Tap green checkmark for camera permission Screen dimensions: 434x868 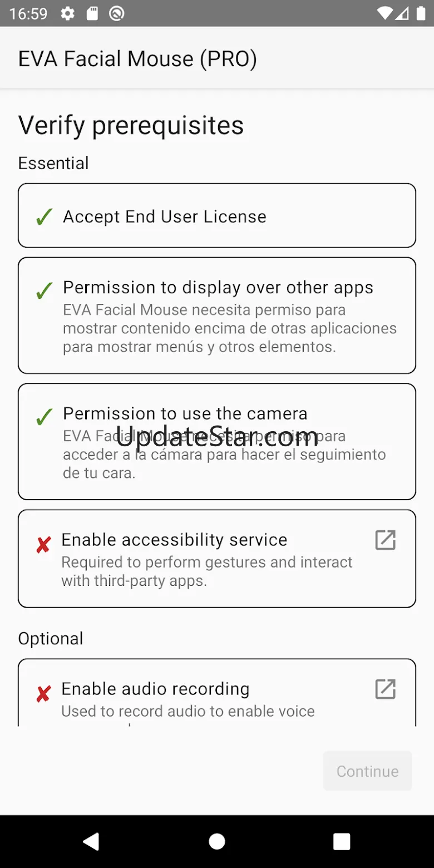44,416
